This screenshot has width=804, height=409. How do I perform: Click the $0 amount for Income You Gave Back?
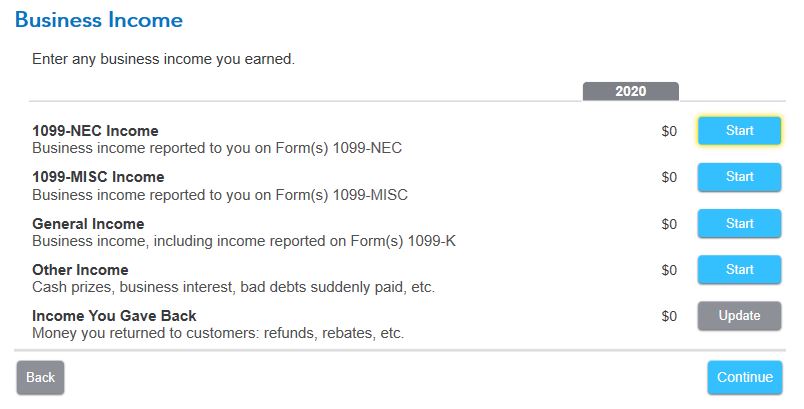[669, 316]
